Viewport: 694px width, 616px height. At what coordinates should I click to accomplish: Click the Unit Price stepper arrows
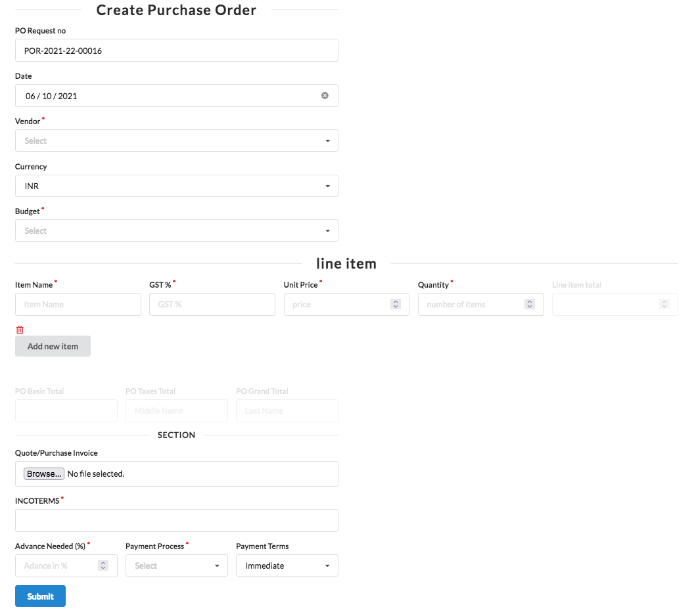(x=396, y=305)
